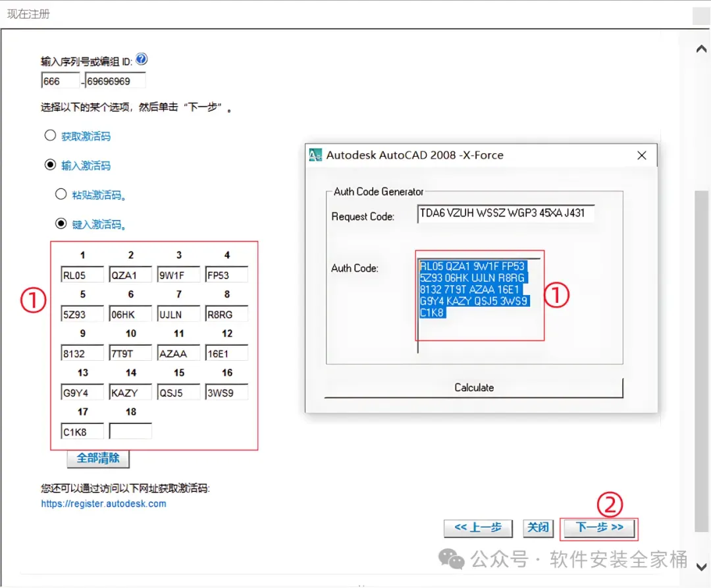711x588 pixels.
Task: Click activation field 17 containing C1K8
Action: [x=82, y=431]
